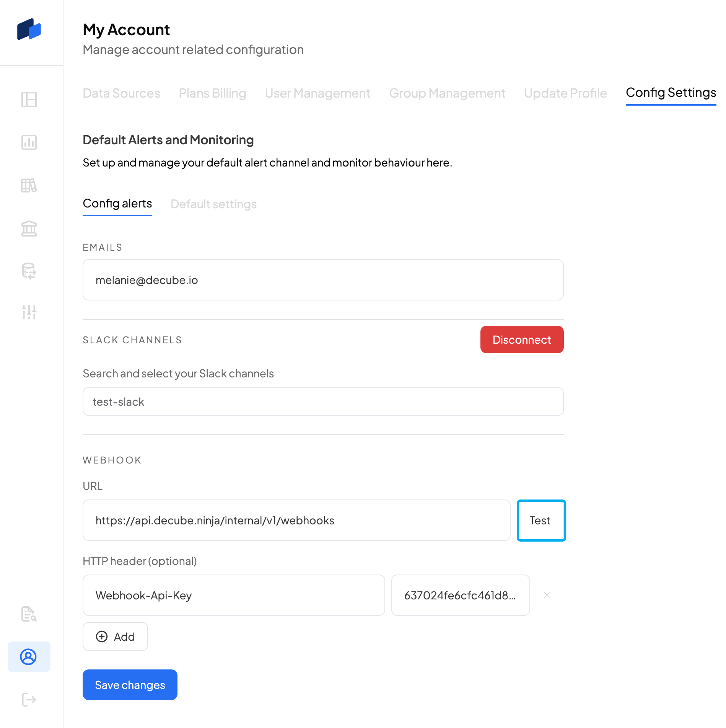
Task: Open the User Management tab
Action: 317,93
